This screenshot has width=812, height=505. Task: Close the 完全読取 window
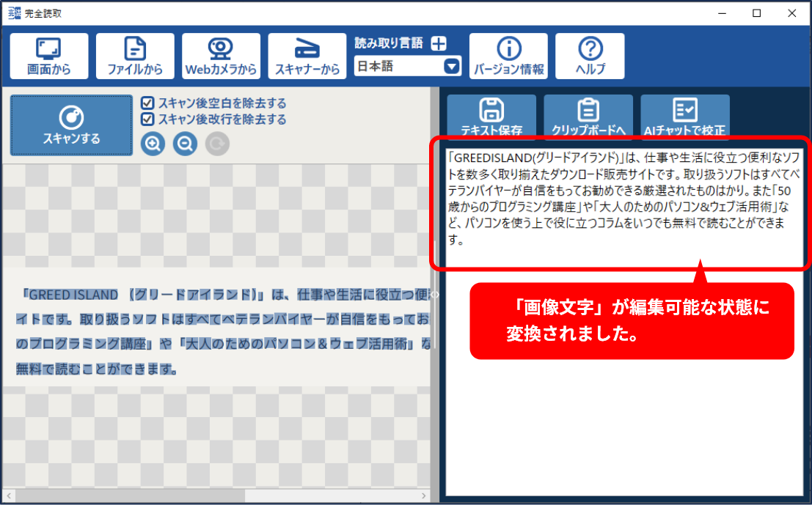click(791, 13)
